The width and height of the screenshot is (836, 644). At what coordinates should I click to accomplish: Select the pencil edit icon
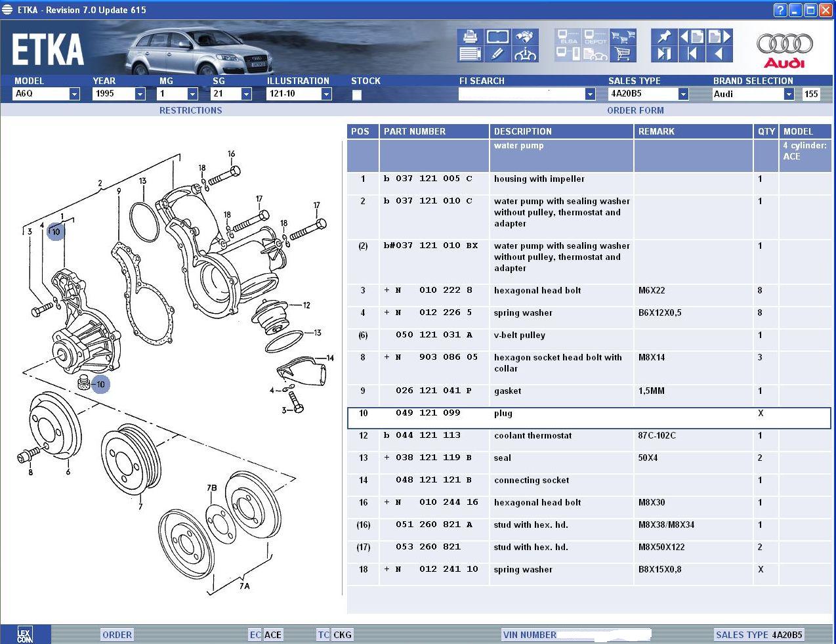tap(497, 54)
